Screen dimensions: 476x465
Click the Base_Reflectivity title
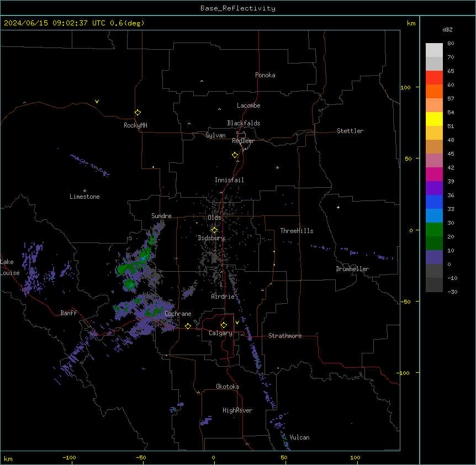[x=238, y=8]
